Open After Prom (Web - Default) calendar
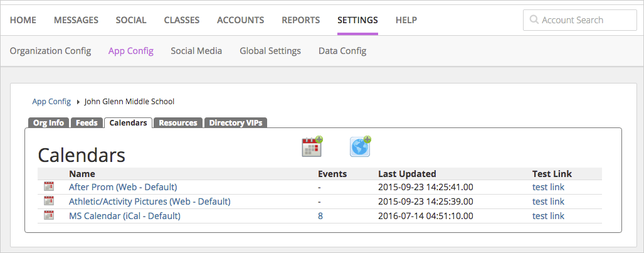This screenshot has height=253, width=644. pyautogui.click(x=123, y=187)
